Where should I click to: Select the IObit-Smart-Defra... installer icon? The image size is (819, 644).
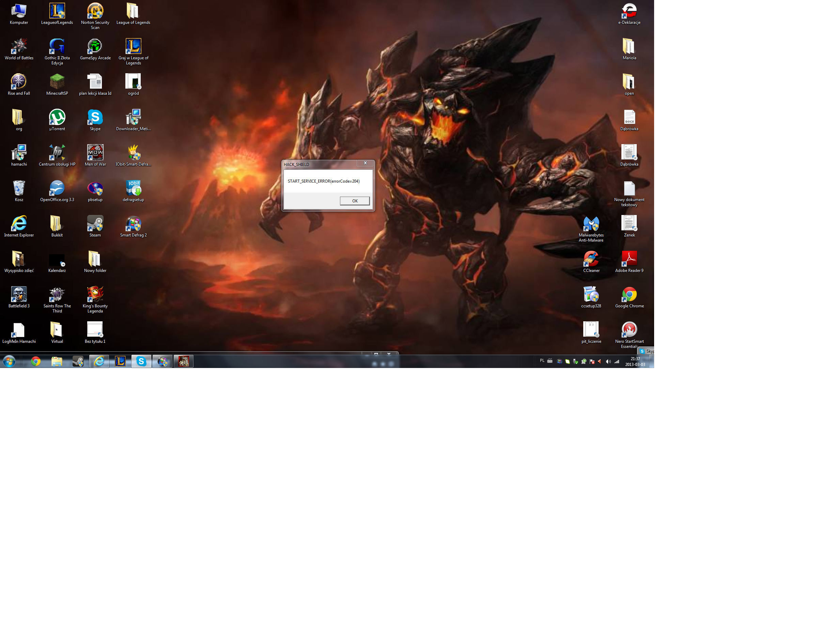click(133, 156)
